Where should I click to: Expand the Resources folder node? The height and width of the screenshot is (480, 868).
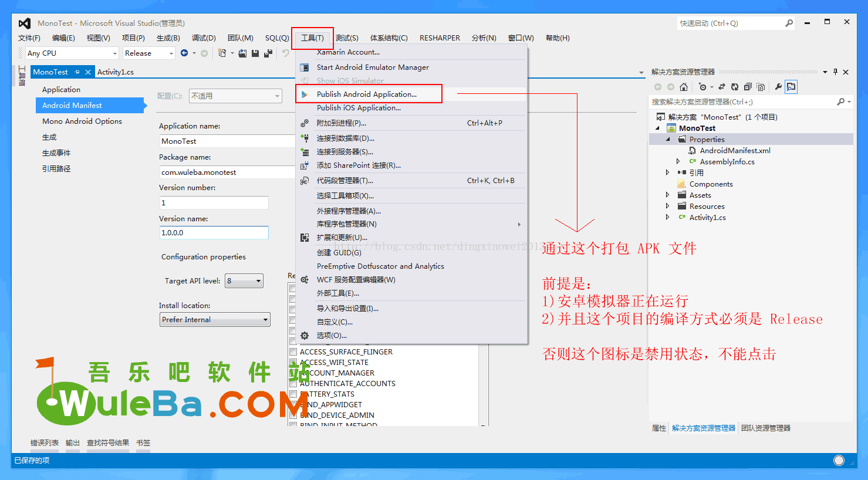pyautogui.click(x=668, y=206)
